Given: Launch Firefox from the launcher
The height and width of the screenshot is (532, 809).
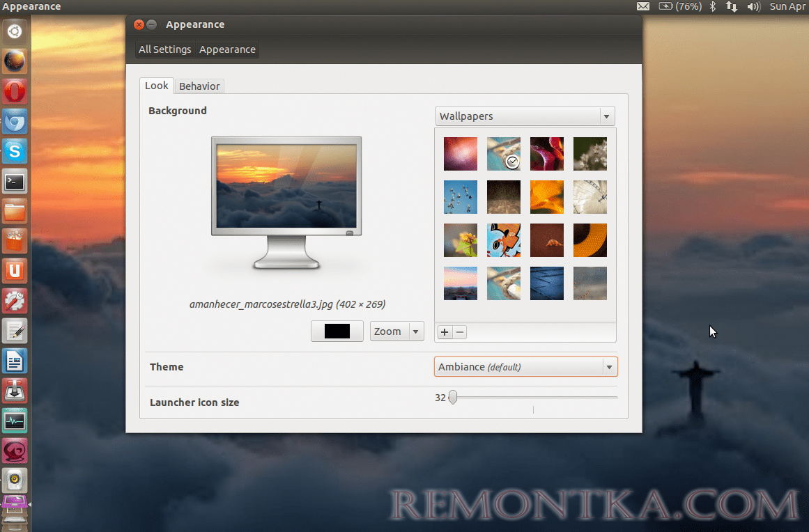Looking at the screenshot, I should coord(15,61).
